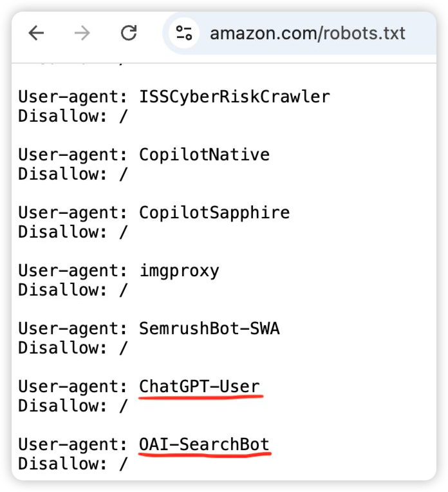Viewport: 448px width, 492px height.
Task: Click the Disallow line beneath imgproxy
Action: coord(73,290)
